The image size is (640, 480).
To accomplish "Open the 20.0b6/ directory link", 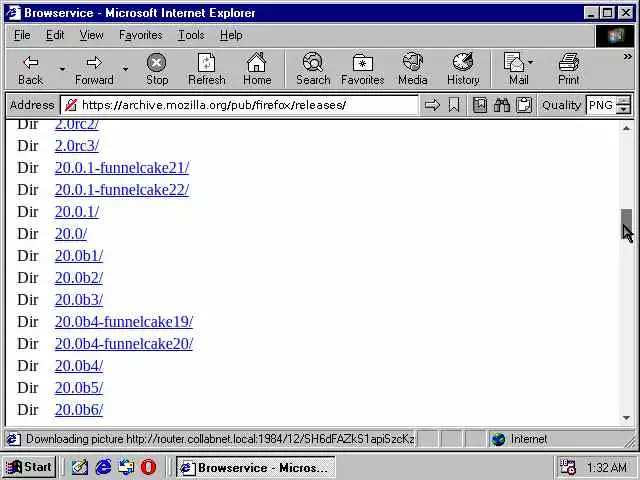I will tap(79, 410).
